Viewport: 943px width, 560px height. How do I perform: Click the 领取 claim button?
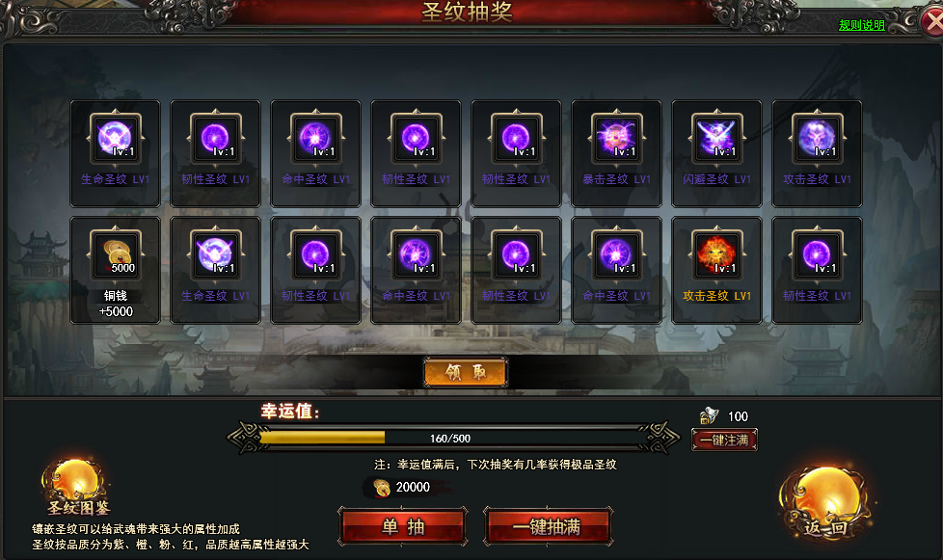coord(466,373)
